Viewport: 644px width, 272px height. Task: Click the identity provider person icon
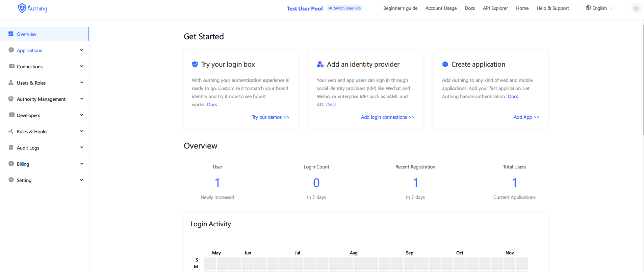[320, 64]
